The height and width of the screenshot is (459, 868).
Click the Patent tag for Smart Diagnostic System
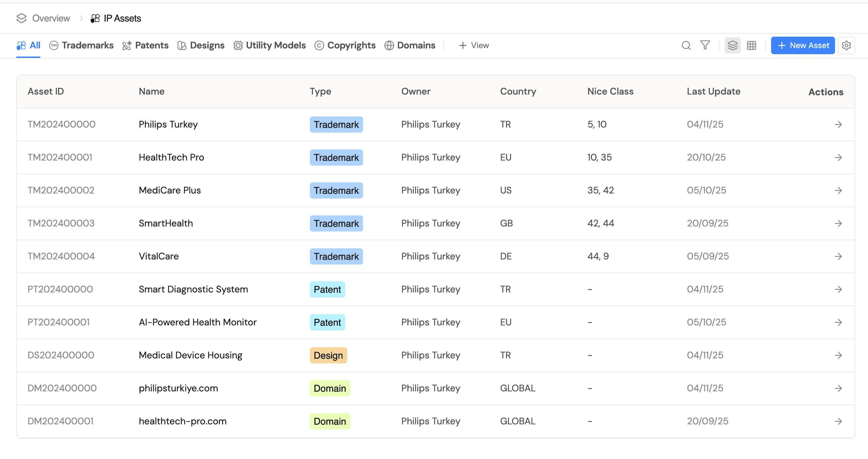click(x=327, y=289)
